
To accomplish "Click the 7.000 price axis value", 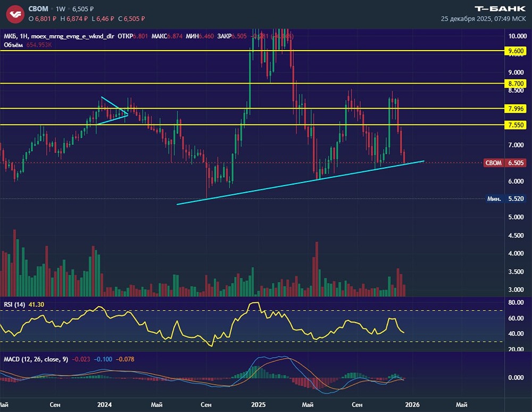I will pyautogui.click(x=516, y=145).
